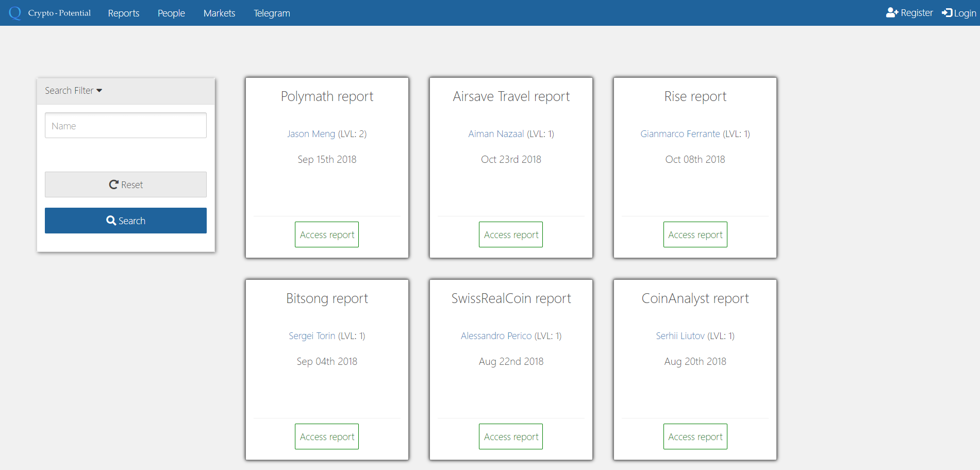Click the Airsave Travel report title
This screenshot has height=470, width=980.
(x=511, y=97)
